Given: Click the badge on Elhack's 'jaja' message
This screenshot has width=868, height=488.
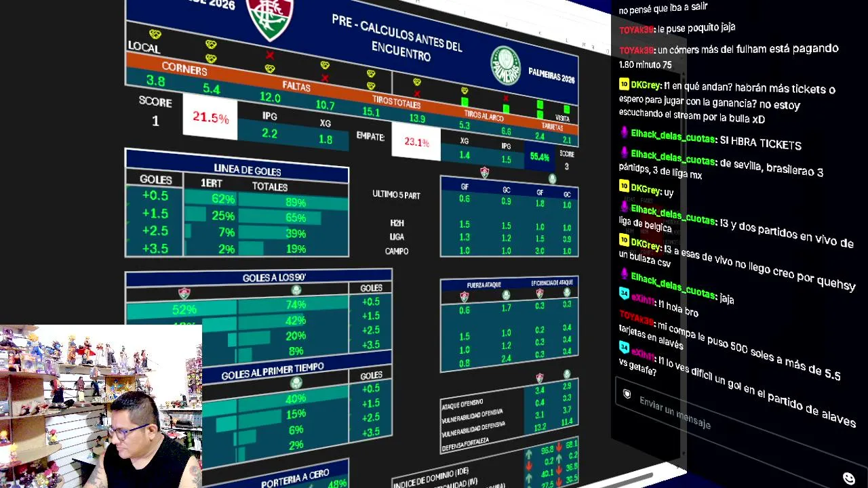Looking at the screenshot, I should pyautogui.click(x=625, y=274).
